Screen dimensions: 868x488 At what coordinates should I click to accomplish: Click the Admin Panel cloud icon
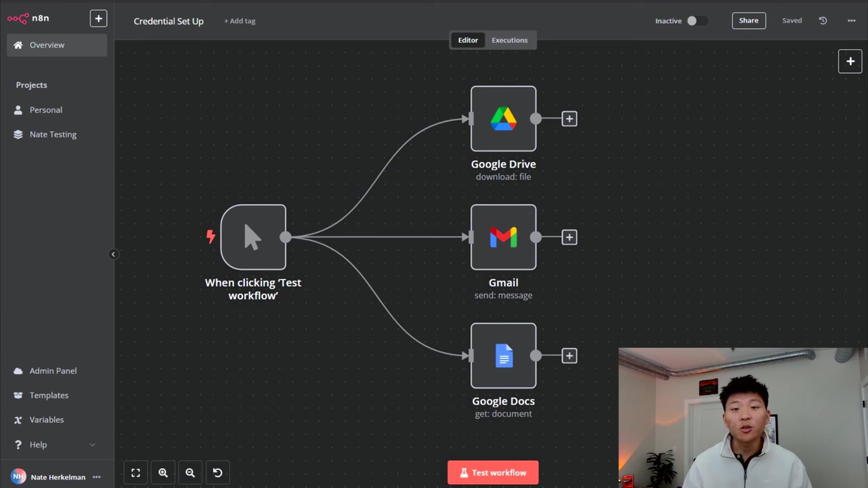coord(18,371)
